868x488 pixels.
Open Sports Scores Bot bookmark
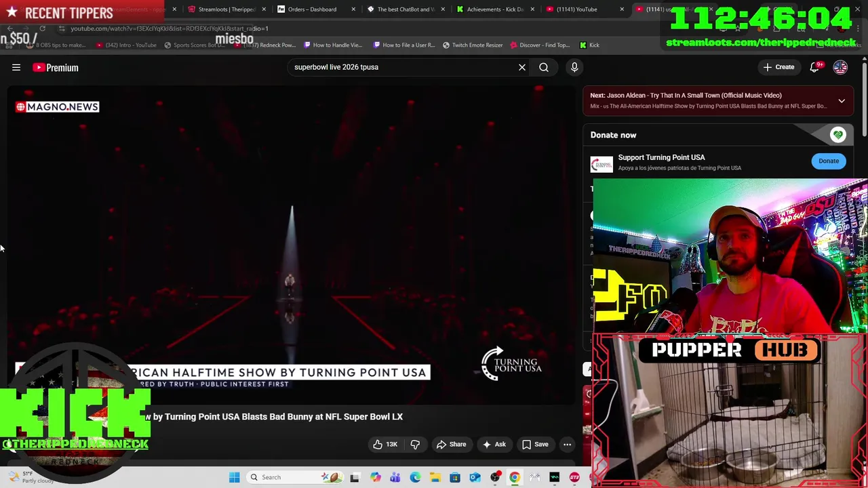(195, 45)
